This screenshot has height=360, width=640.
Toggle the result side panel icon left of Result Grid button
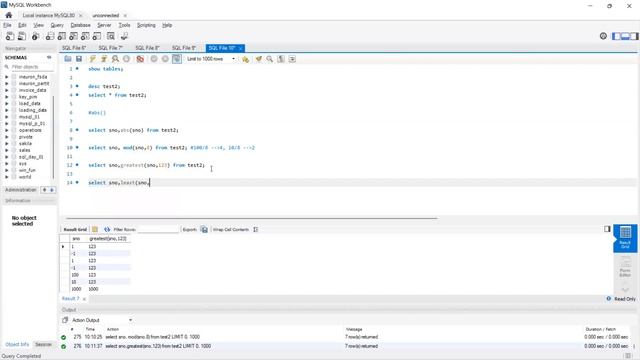[x=607, y=229]
